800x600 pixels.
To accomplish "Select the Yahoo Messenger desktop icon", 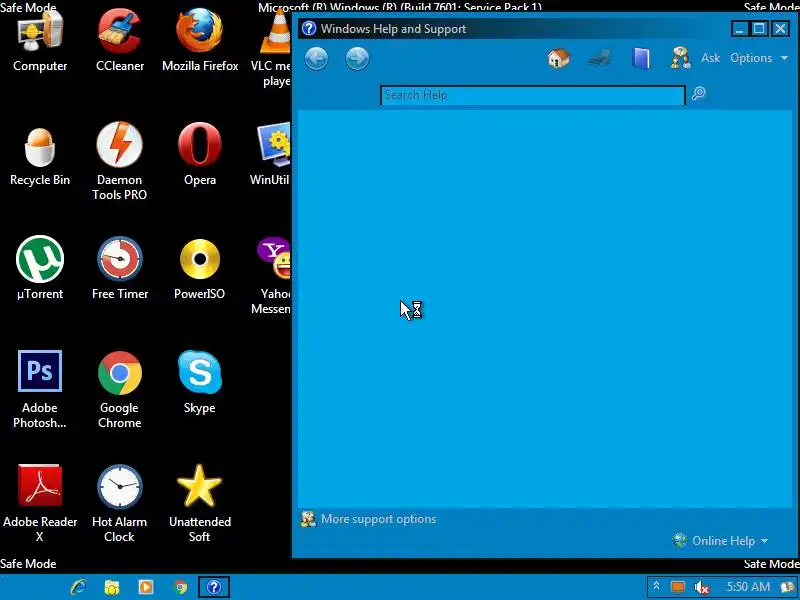I will coord(272,276).
